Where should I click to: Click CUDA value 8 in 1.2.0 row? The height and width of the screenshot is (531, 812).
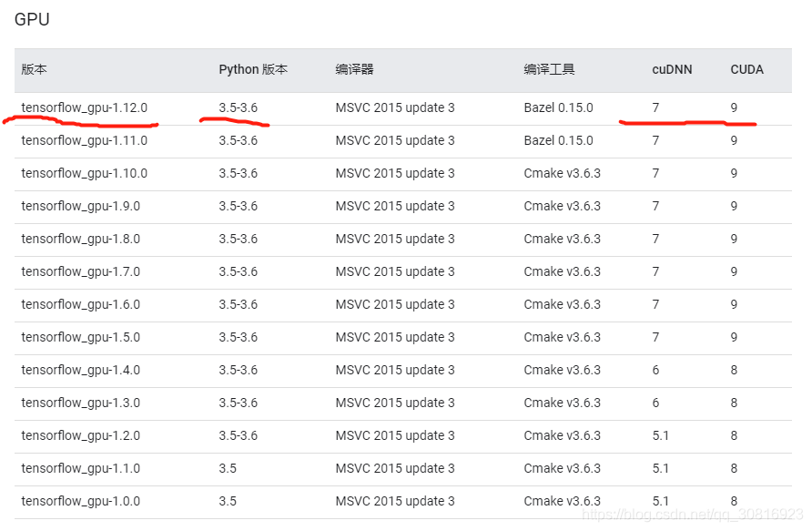pyautogui.click(x=734, y=435)
